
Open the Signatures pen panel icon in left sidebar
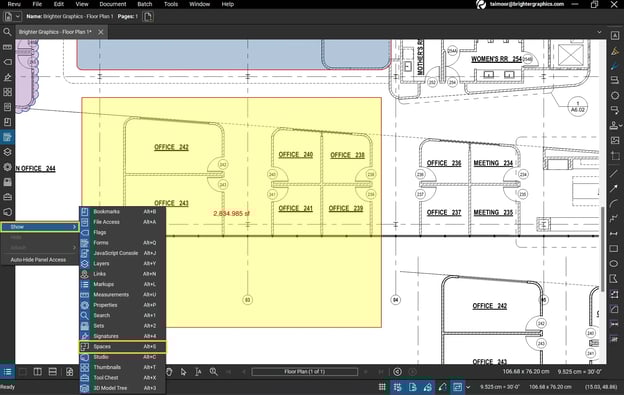[x=7, y=77]
